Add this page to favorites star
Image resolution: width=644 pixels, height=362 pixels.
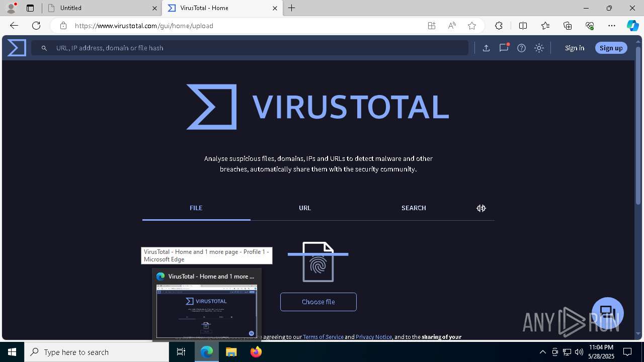point(471,26)
